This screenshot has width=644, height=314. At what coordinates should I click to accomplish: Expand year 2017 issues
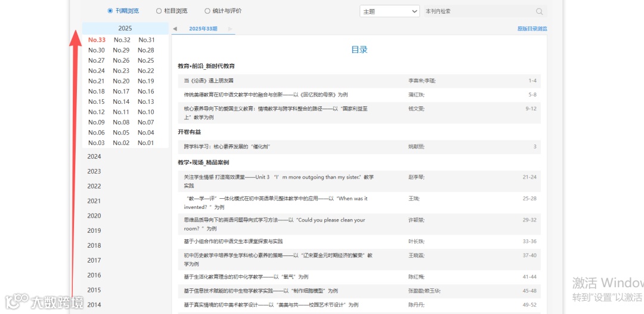tap(94, 260)
